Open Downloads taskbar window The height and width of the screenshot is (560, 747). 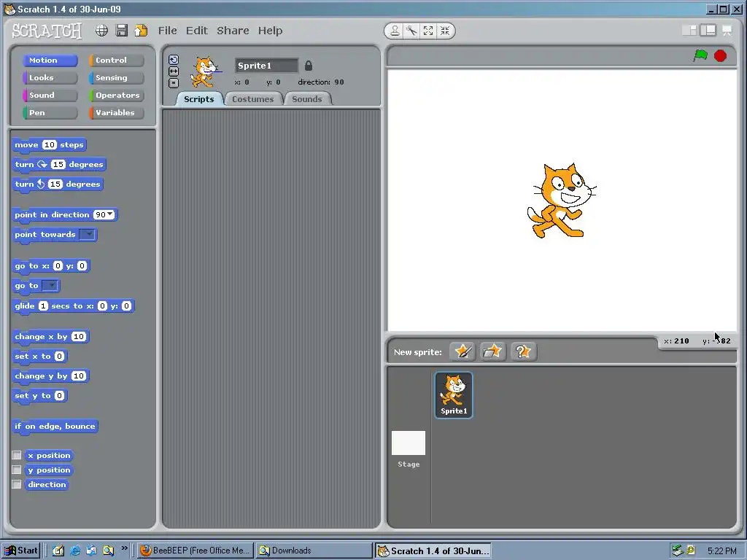(314, 551)
